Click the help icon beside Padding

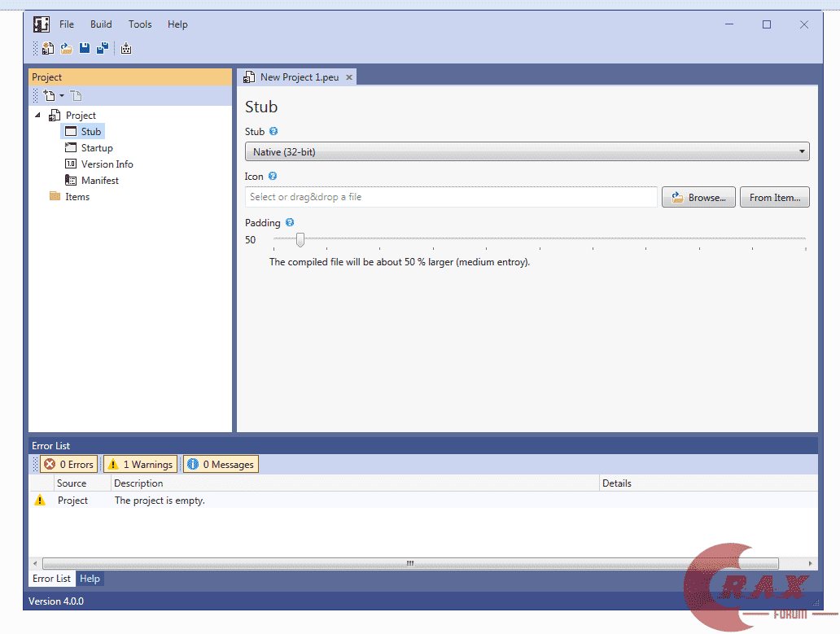tap(289, 222)
